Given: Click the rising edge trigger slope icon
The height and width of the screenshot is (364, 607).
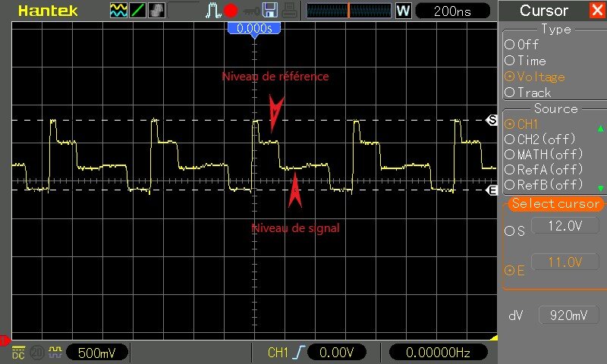Looking at the screenshot, I should coord(299,353).
